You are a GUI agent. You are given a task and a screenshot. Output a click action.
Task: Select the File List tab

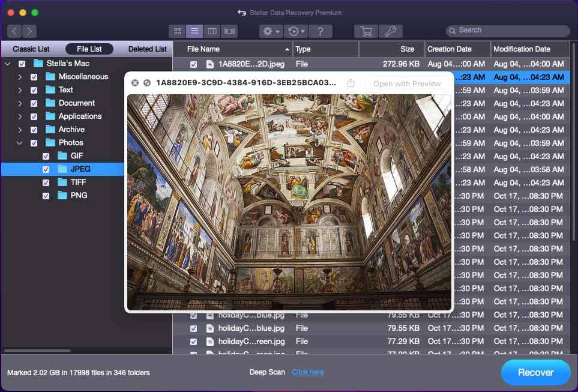pos(89,49)
